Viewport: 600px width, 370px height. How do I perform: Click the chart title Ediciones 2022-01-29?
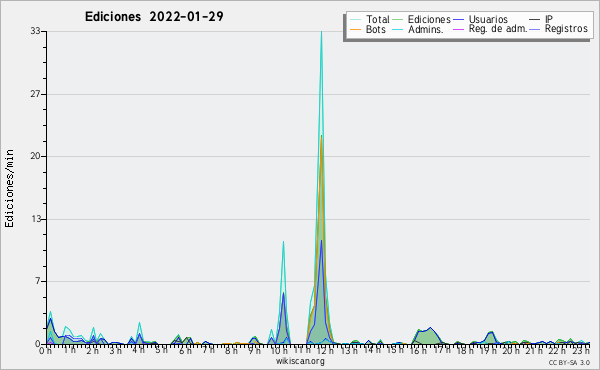(x=154, y=17)
